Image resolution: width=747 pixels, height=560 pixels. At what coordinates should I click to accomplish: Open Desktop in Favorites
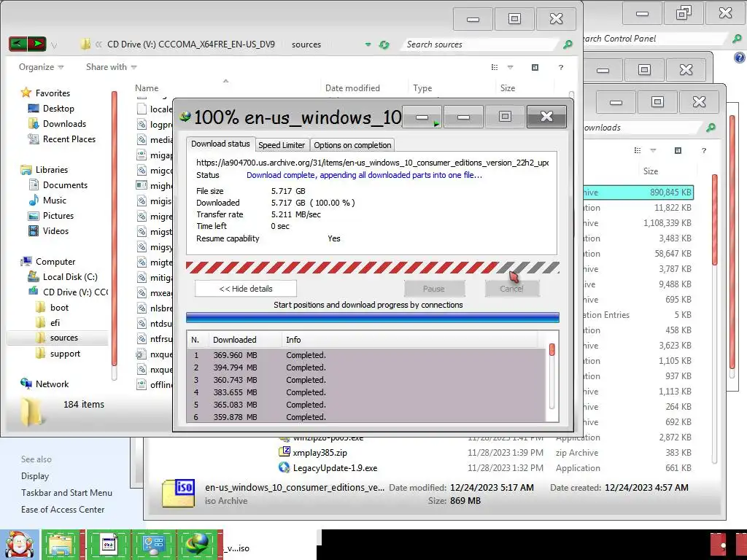(58, 108)
